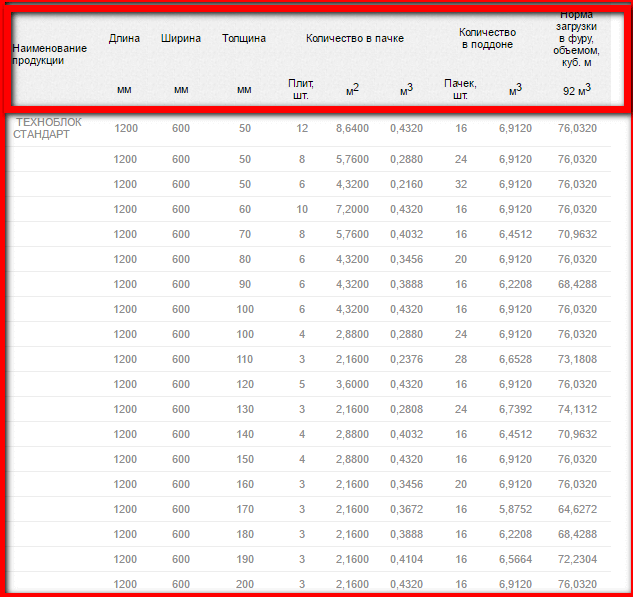Click the 32 packs per pallet cell
Image resolution: width=633 pixels, height=597 pixels.
[x=461, y=184]
